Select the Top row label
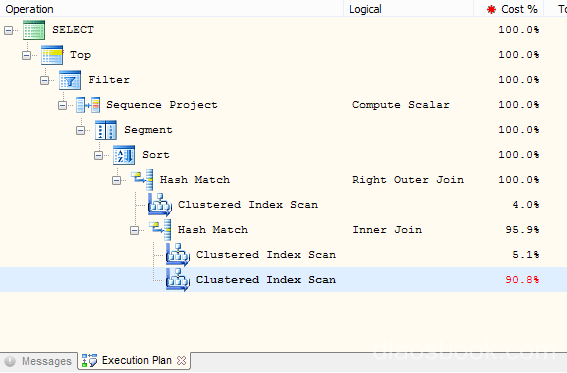Viewport: 567px width, 373px height. tap(80, 55)
